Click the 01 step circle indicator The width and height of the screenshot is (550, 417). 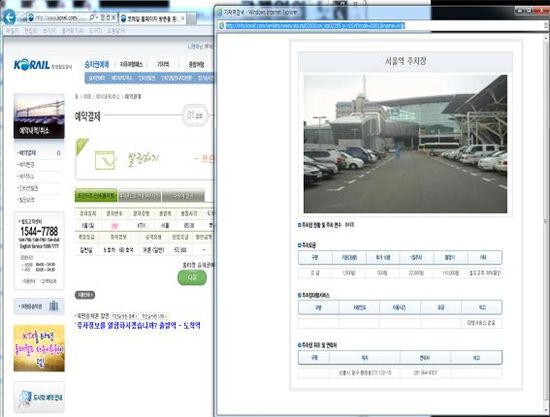(x=195, y=115)
